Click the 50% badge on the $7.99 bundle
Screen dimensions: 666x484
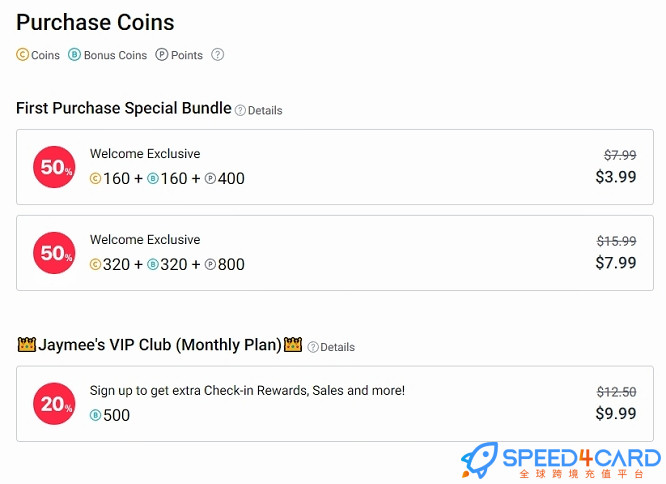point(54,253)
